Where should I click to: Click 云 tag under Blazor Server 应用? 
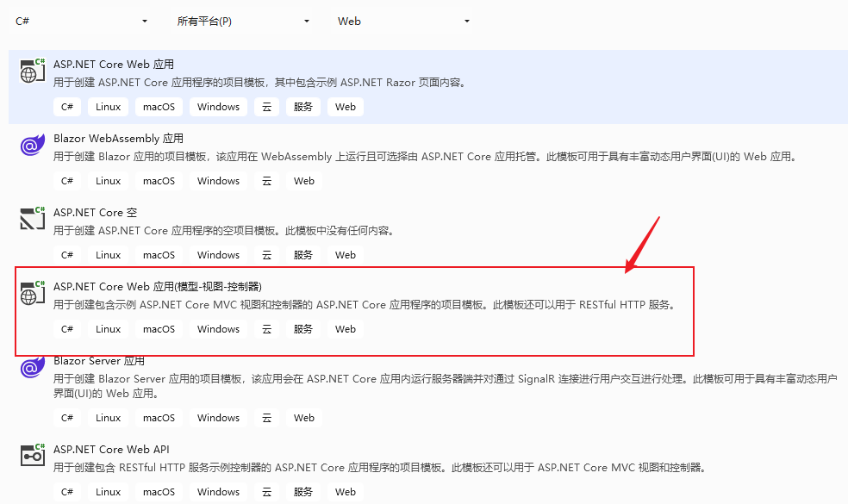(x=266, y=418)
